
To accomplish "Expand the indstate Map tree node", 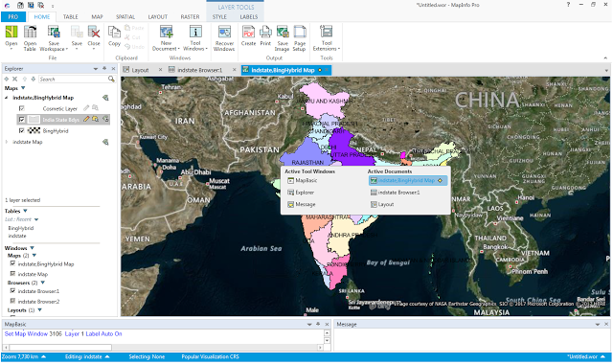I will coord(7,142).
